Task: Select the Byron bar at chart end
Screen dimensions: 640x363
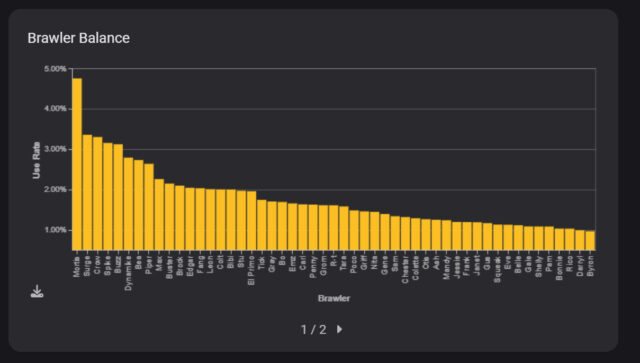Action: [x=590, y=241]
